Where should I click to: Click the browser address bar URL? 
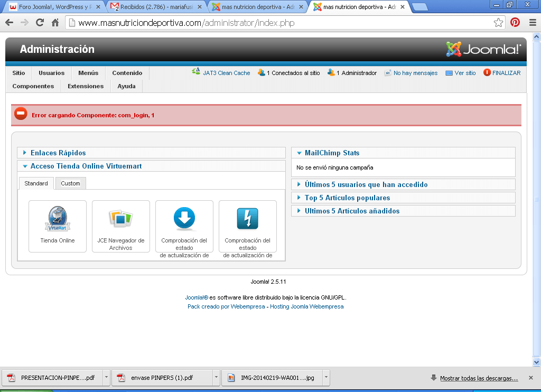186,23
